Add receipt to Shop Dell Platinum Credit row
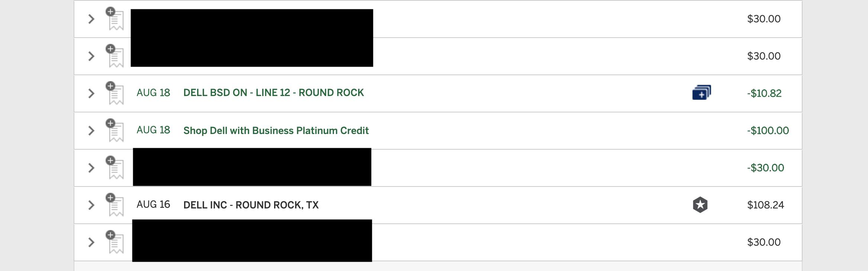 coord(115,131)
